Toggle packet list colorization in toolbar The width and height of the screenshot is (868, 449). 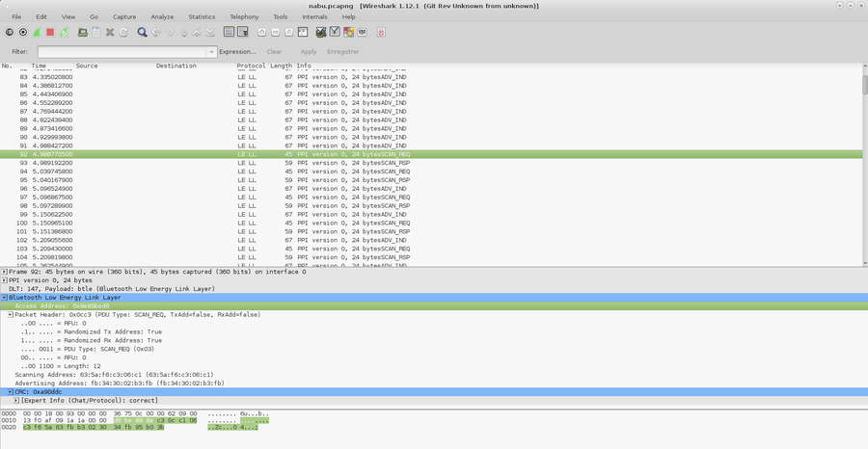229,32
